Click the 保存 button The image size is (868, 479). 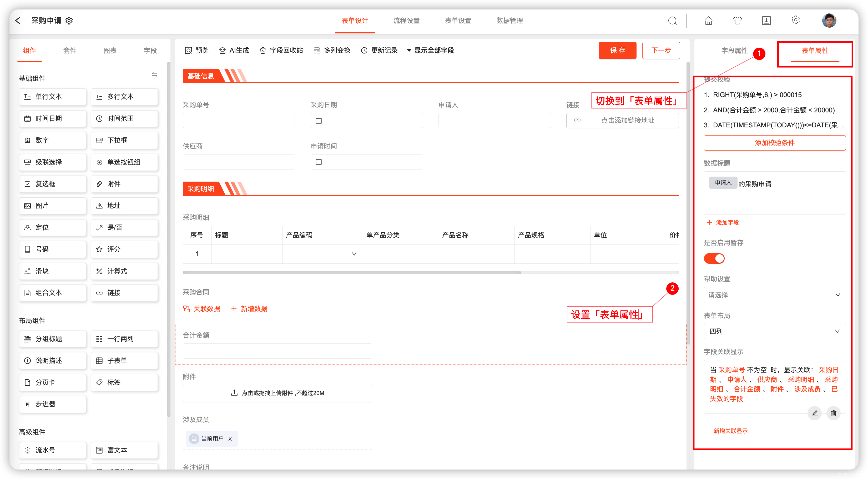[x=617, y=51]
